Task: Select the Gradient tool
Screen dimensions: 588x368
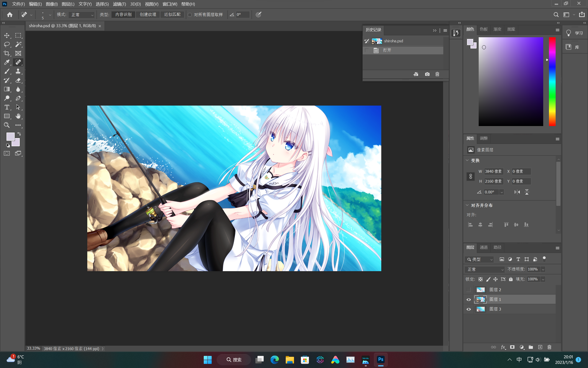Action: [x=7, y=89]
